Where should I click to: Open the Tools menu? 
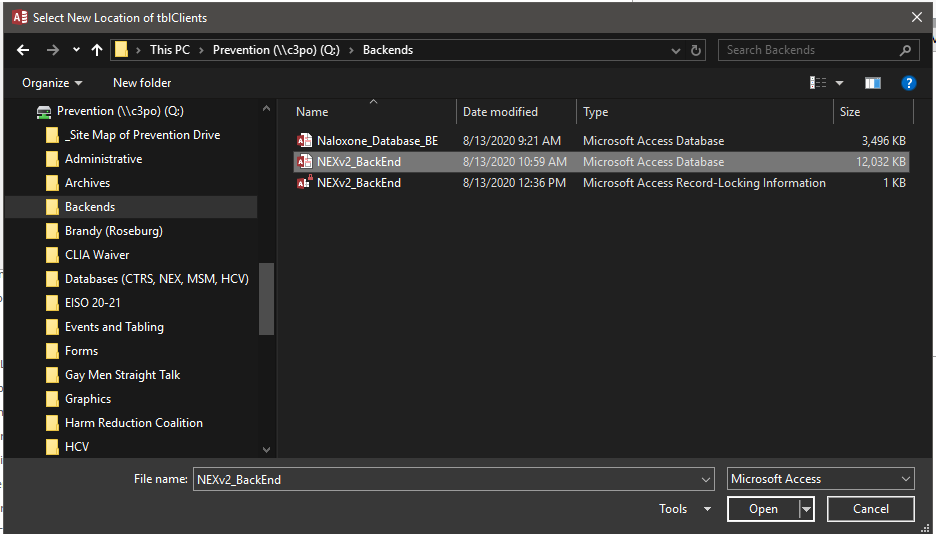pos(685,509)
